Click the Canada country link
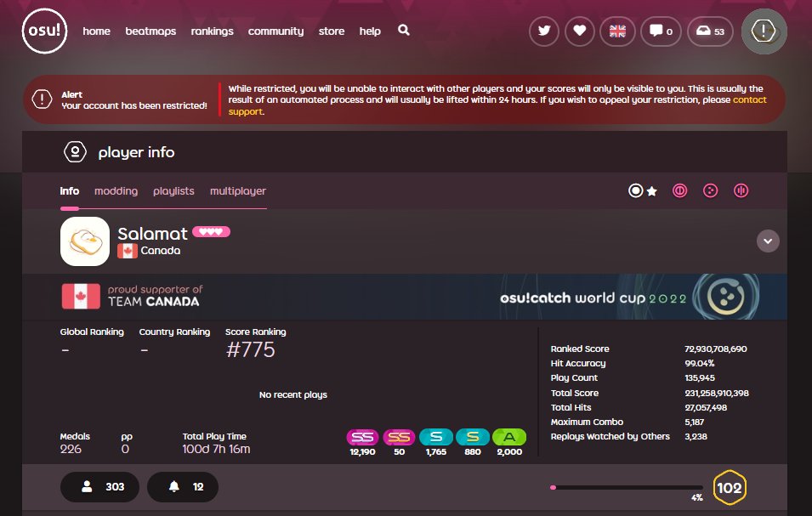The image size is (812, 516). click(x=161, y=251)
